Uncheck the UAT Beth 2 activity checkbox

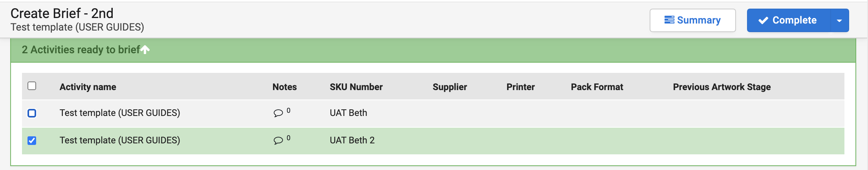(32, 140)
